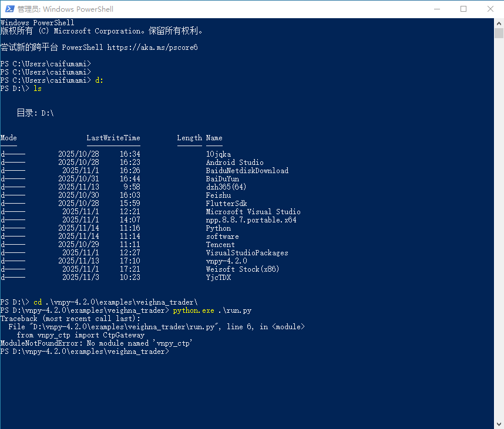Viewport: 504px width, 429px height.
Task: Click the 'Microsoft Visual Studio' directory entry
Action: 253,212
